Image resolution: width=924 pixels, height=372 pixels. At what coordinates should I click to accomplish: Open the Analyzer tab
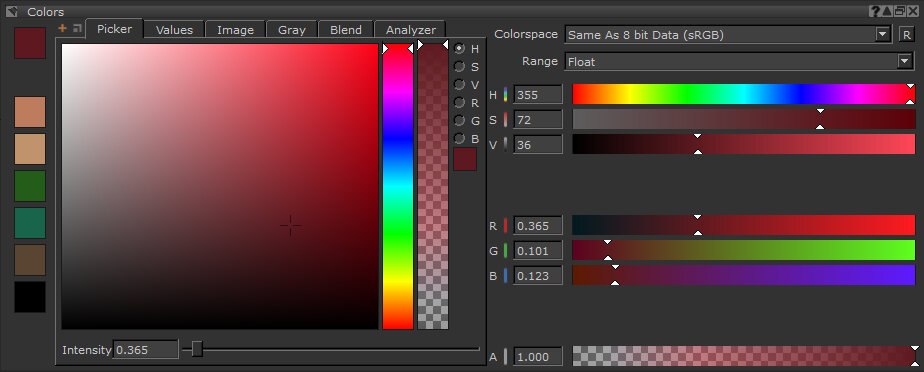411,29
